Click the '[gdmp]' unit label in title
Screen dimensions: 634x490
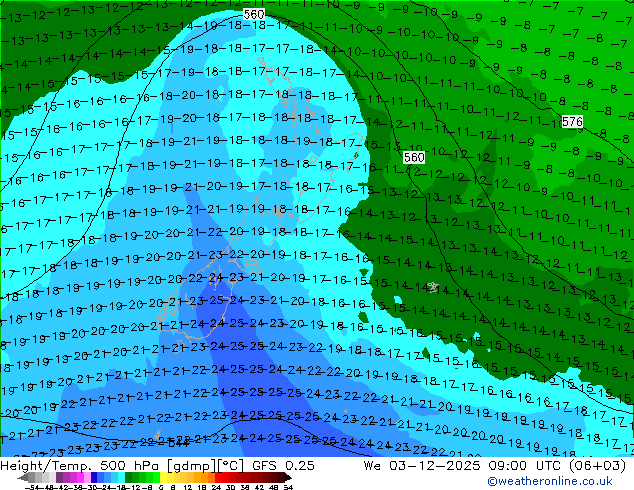pos(191,466)
